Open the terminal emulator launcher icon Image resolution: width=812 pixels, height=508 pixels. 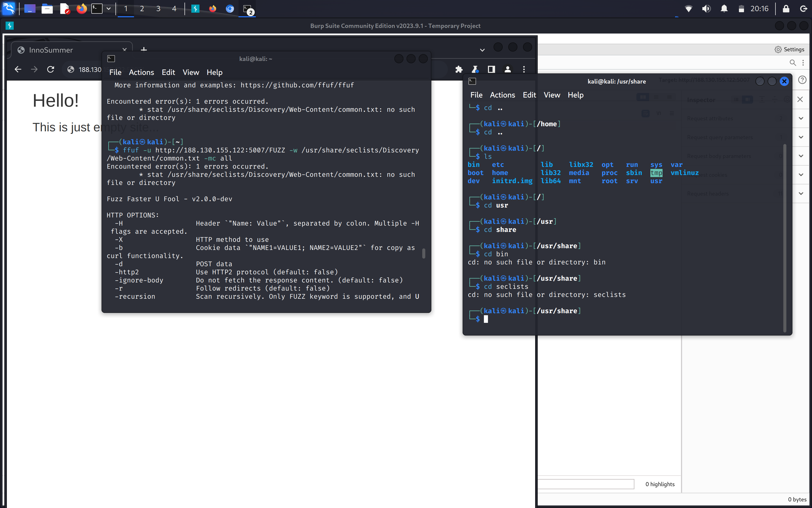coord(97,9)
